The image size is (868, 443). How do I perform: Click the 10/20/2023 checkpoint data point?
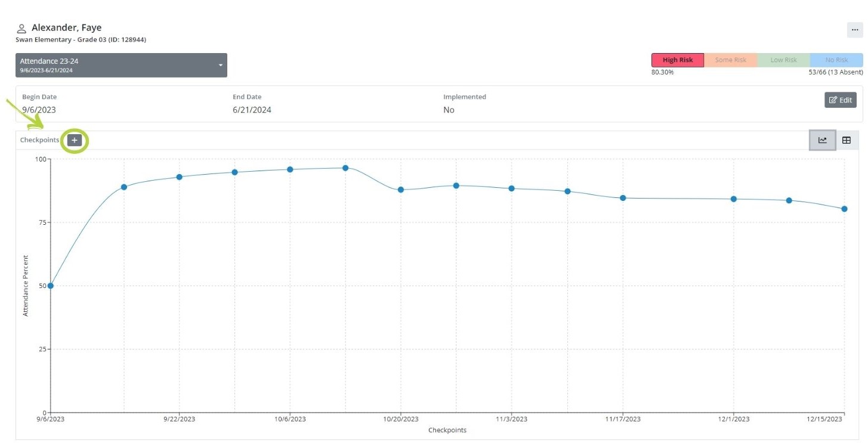pos(401,190)
